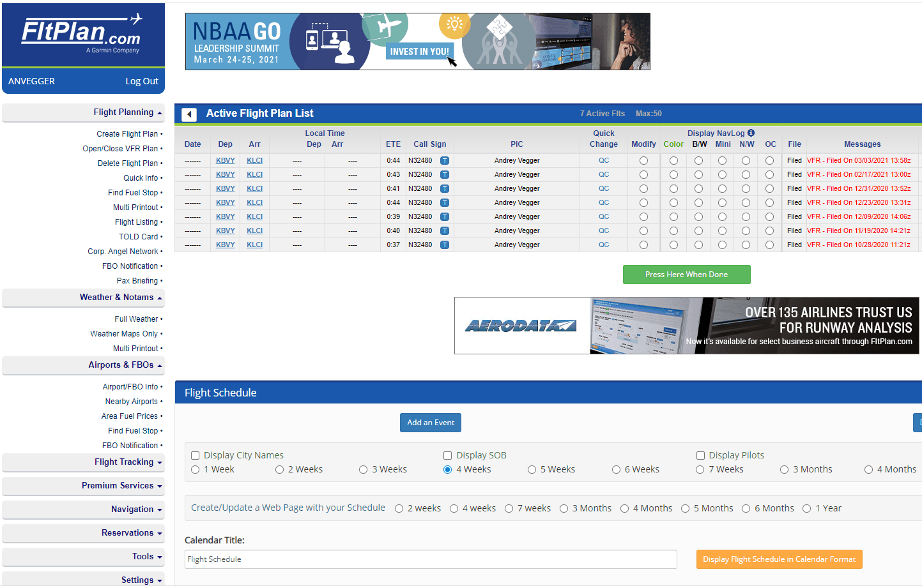The image size is (922, 588).
Task: Select Color NavLog radio for flight filed 02/17/2021
Action: pos(673,175)
